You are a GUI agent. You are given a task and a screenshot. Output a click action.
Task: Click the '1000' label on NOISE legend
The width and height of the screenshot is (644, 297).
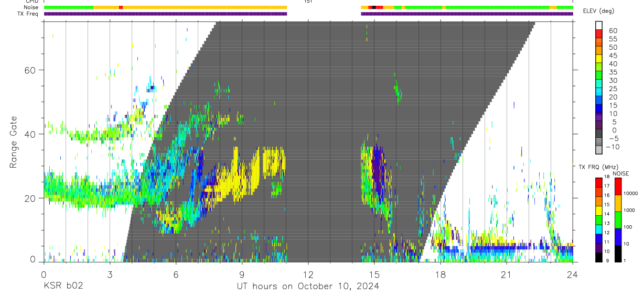coord(628,210)
